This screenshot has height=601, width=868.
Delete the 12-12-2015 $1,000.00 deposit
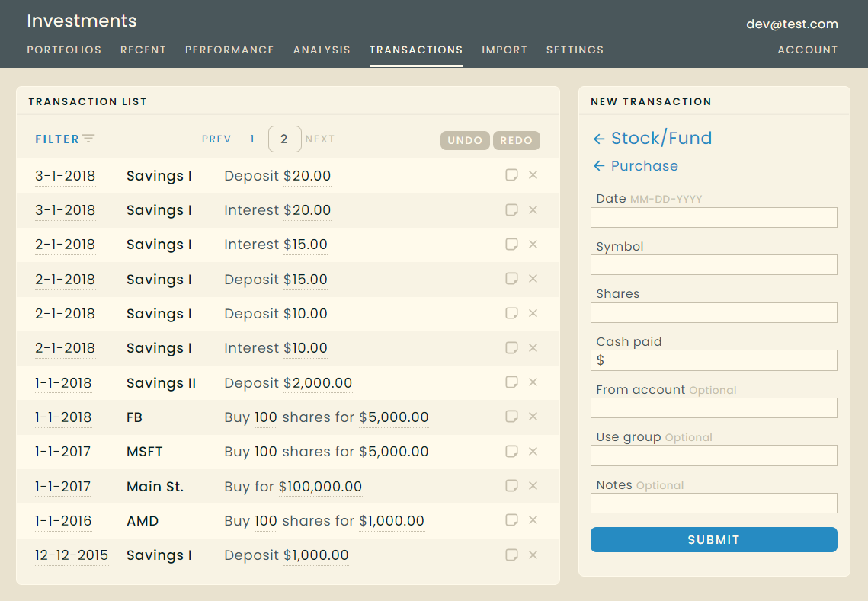point(533,555)
